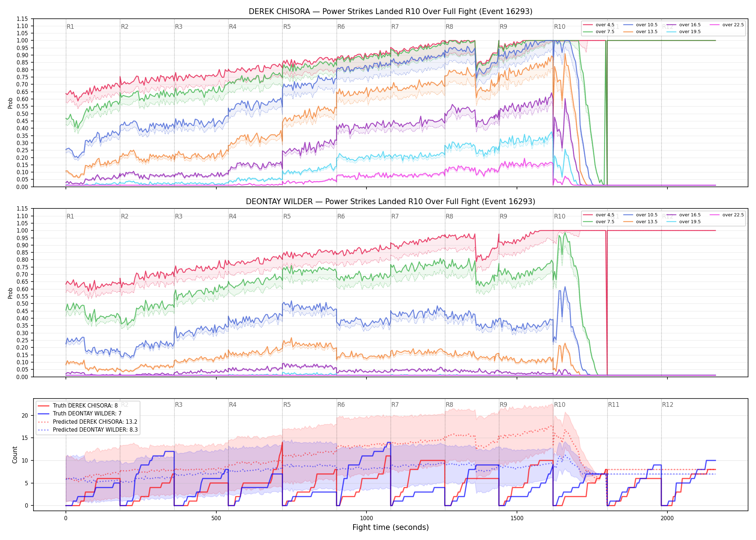This screenshot has width=756, height=540.
Task: Select R4 marker in the Wilder chart
Action: point(233,216)
